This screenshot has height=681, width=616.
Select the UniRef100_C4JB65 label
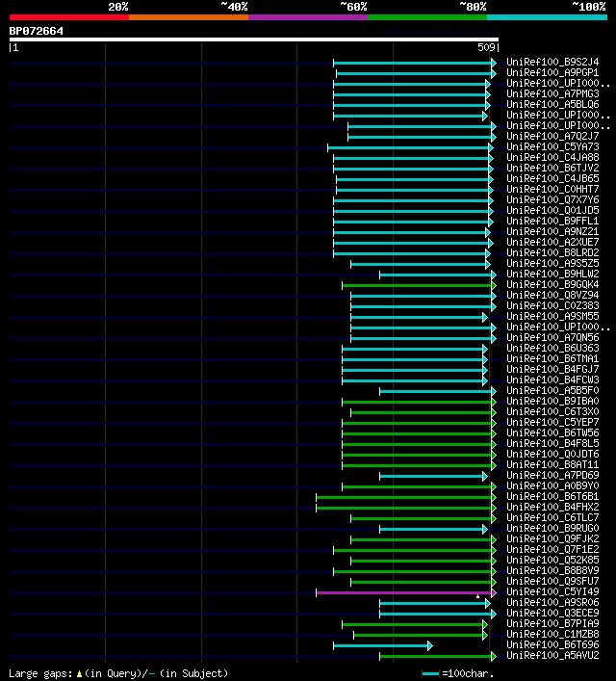(552, 178)
